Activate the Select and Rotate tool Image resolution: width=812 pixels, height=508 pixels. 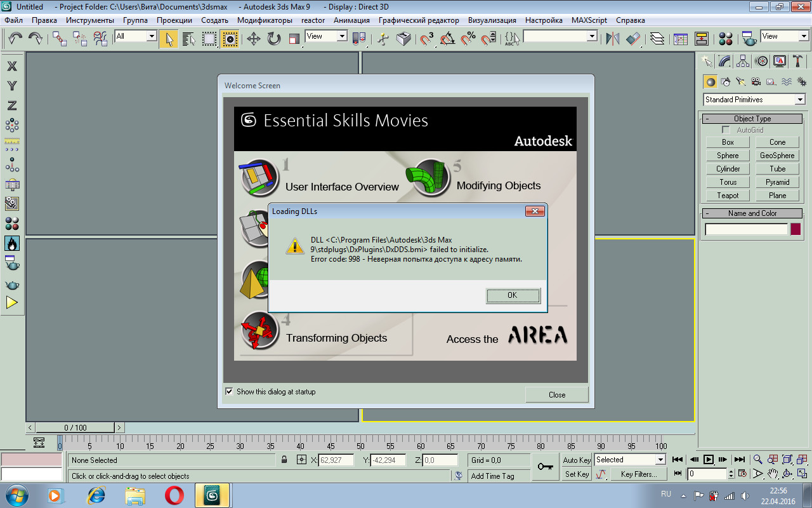click(x=274, y=39)
